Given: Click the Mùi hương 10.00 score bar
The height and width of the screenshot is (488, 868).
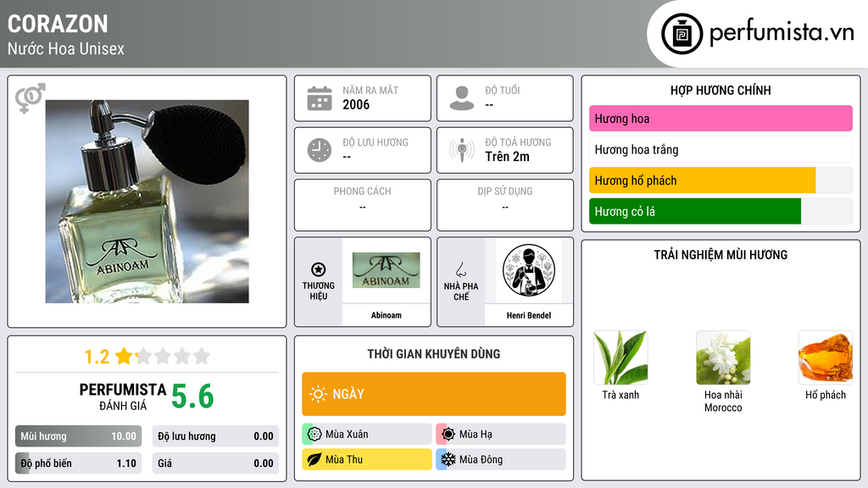Looking at the screenshot, I should (x=79, y=436).
